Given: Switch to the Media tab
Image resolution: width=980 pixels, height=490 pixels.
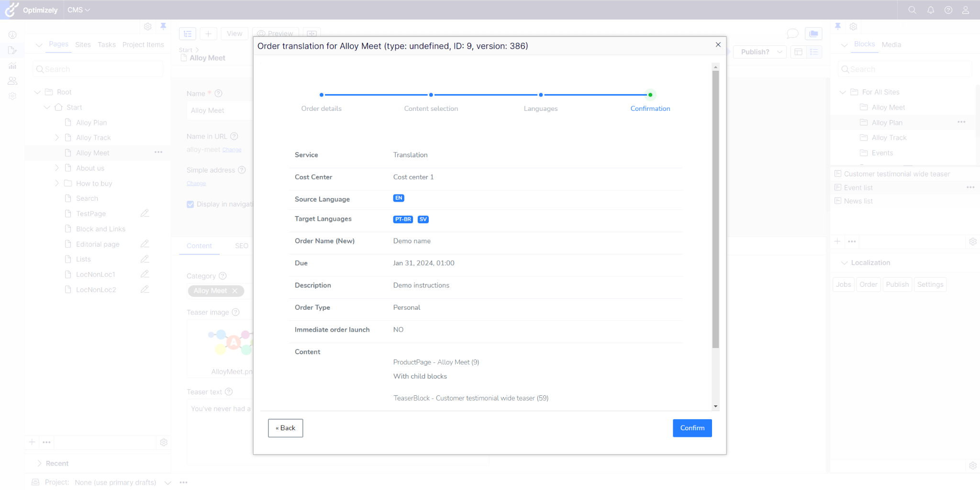Looking at the screenshot, I should coord(891,44).
